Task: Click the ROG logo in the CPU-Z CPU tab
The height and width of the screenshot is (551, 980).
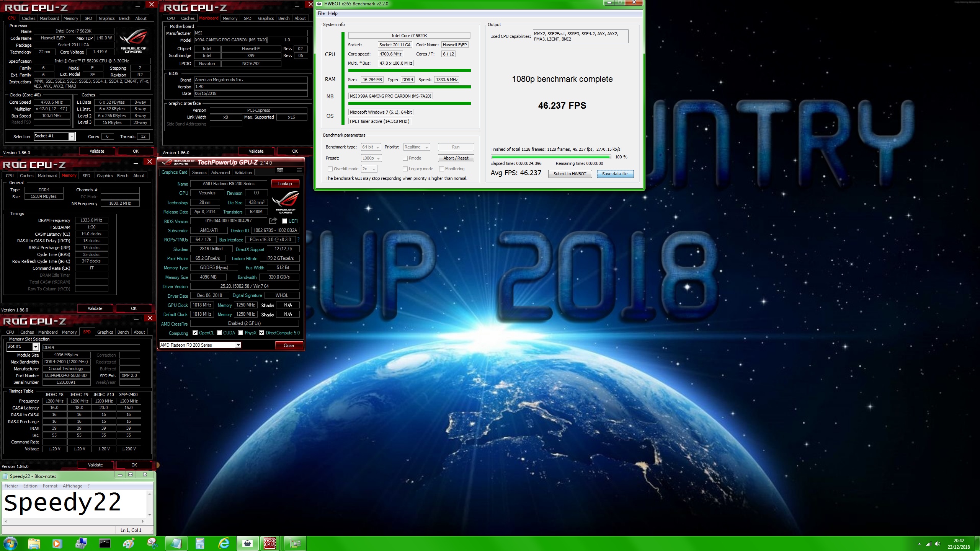Action: (x=133, y=41)
